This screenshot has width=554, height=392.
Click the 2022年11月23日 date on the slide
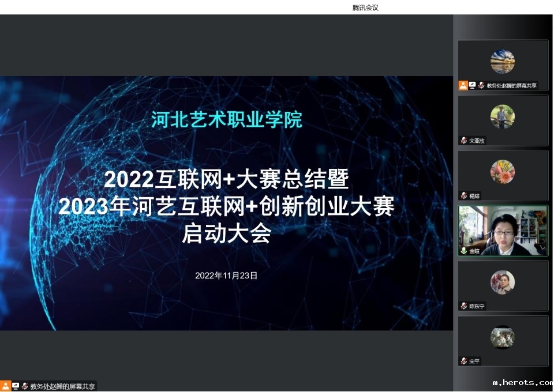(226, 276)
